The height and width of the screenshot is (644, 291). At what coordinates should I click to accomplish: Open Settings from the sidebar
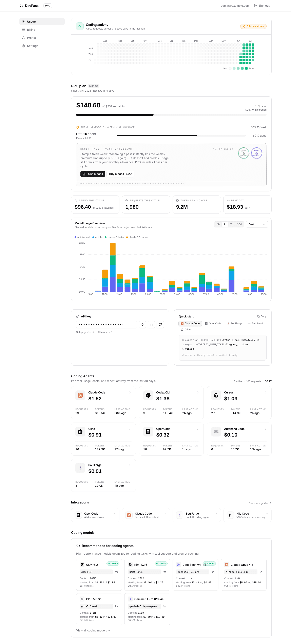(42, 46)
